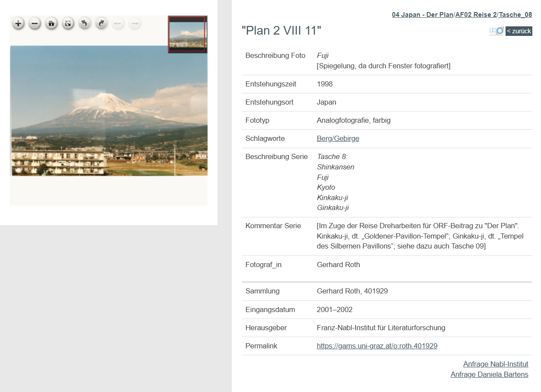Click the zoom out minus button
The height and width of the screenshot is (392, 541).
[x=35, y=23]
